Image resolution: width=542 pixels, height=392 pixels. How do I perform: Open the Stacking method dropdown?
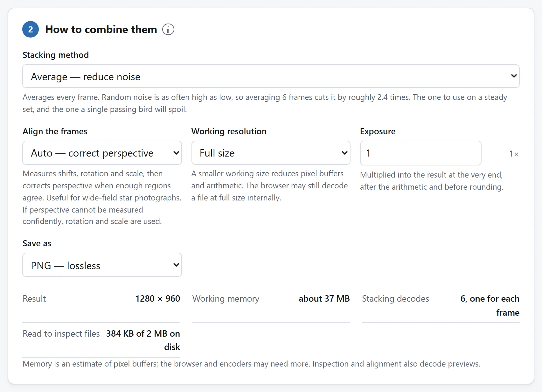(x=271, y=76)
